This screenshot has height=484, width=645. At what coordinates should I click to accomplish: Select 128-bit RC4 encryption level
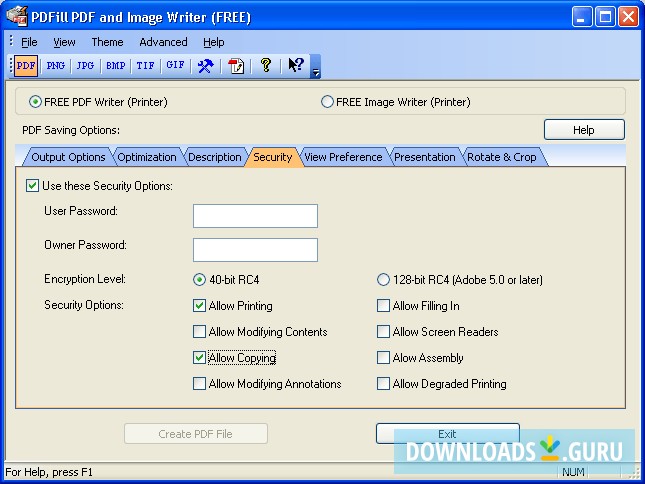click(x=383, y=280)
